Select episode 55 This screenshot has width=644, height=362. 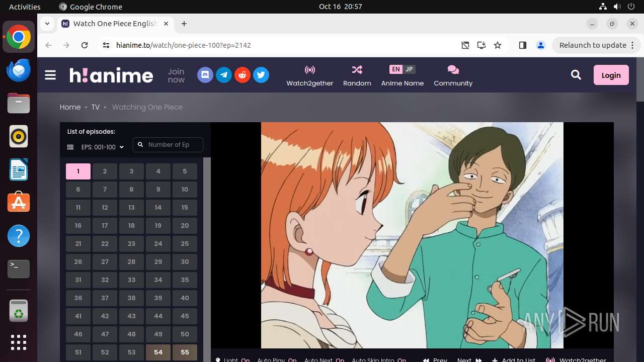click(185, 352)
